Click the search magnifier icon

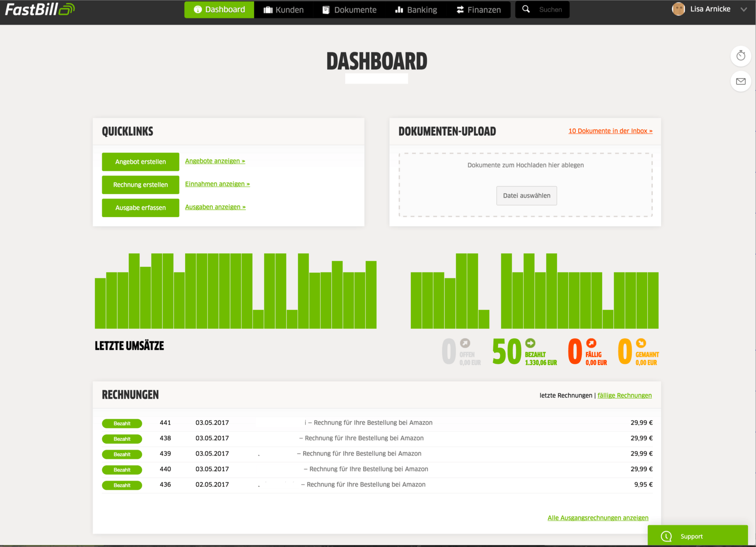[x=526, y=9]
